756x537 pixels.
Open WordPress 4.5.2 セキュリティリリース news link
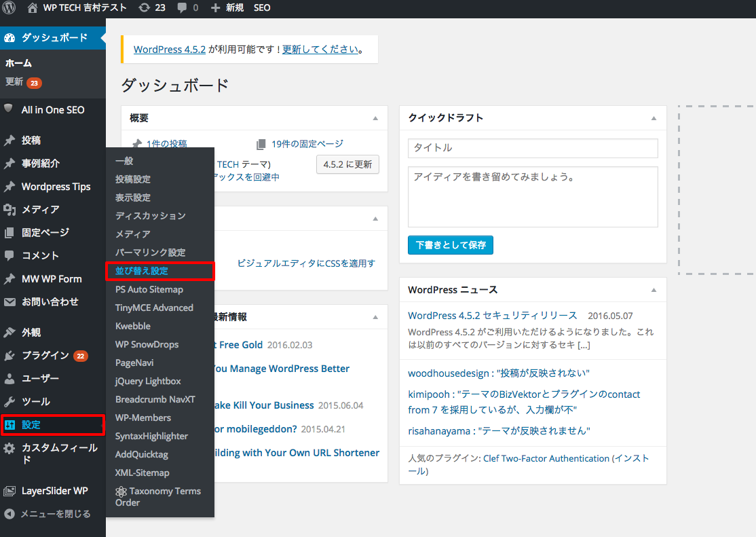tap(492, 316)
